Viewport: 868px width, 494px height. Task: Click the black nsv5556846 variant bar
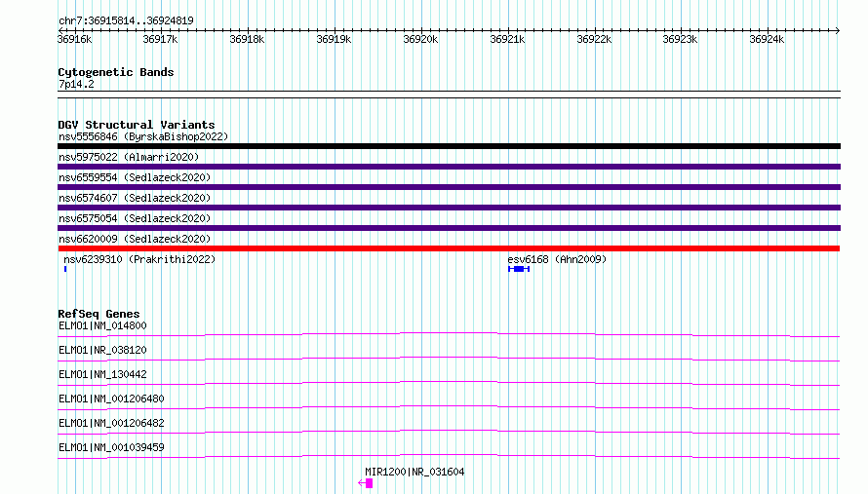coord(449,146)
